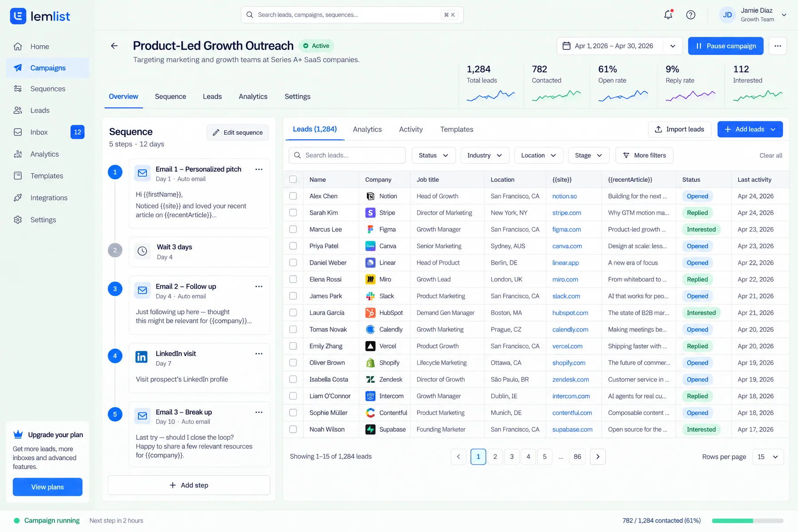Check the box for Alex Chen
This screenshot has width=798, height=532.
(293, 196)
